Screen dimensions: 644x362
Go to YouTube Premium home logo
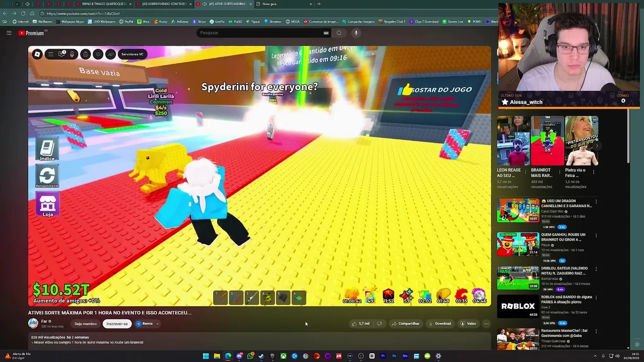coord(31,33)
